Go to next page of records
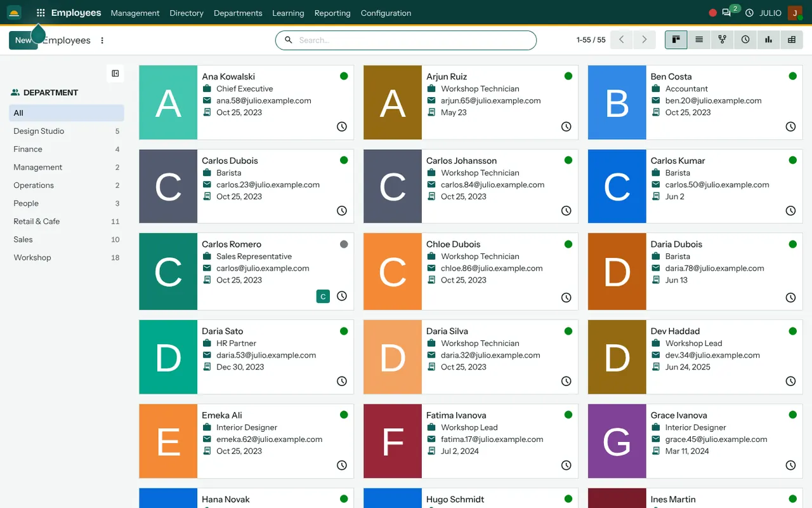Image resolution: width=812 pixels, height=508 pixels. tap(645, 39)
